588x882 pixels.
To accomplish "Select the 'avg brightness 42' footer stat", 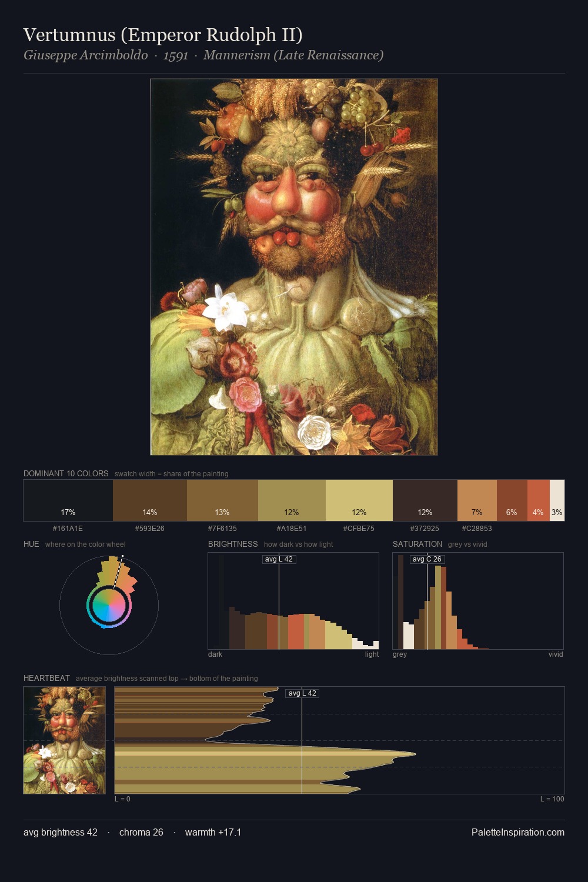I will (x=61, y=832).
